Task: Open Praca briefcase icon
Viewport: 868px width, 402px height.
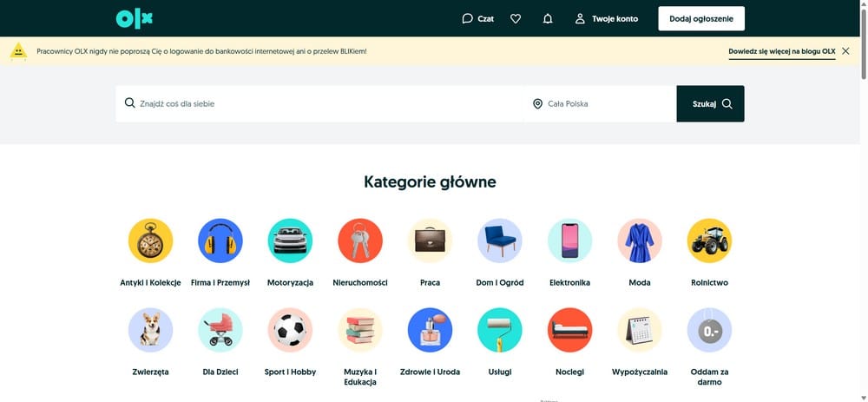Action: [430, 241]
